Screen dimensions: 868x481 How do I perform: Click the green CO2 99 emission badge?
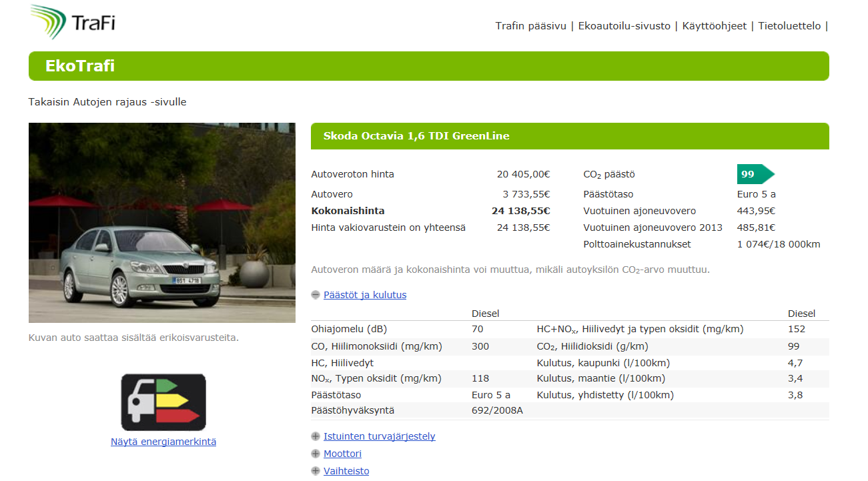[756, 174]
